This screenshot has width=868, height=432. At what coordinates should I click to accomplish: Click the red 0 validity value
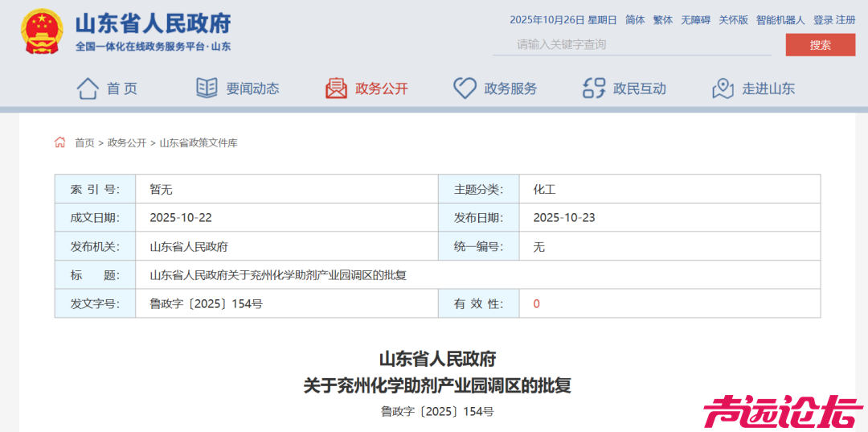pos(536,304)
